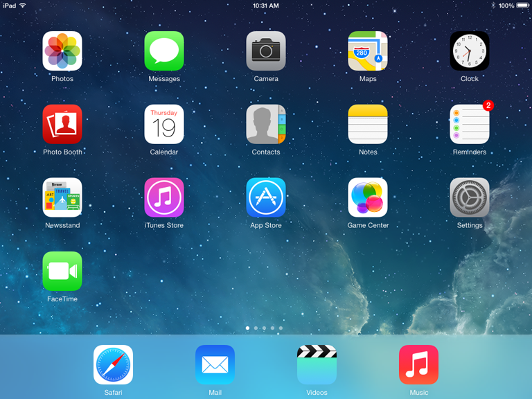The height and width of the screenshot is (399, 532).
Task: Open the Newsstand folder
Action: coord(62,197)
